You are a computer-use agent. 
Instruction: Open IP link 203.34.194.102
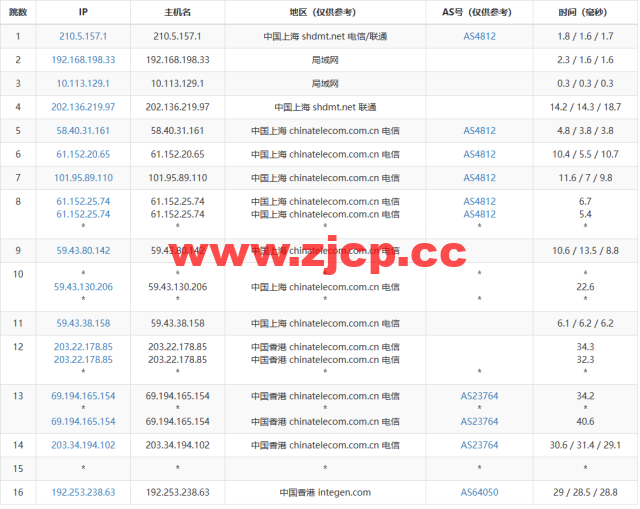(x=83, y=445)
